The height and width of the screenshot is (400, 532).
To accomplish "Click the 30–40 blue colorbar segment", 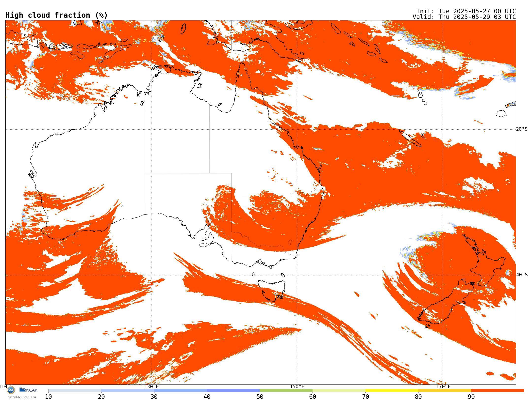I will [x=181, y=391].
